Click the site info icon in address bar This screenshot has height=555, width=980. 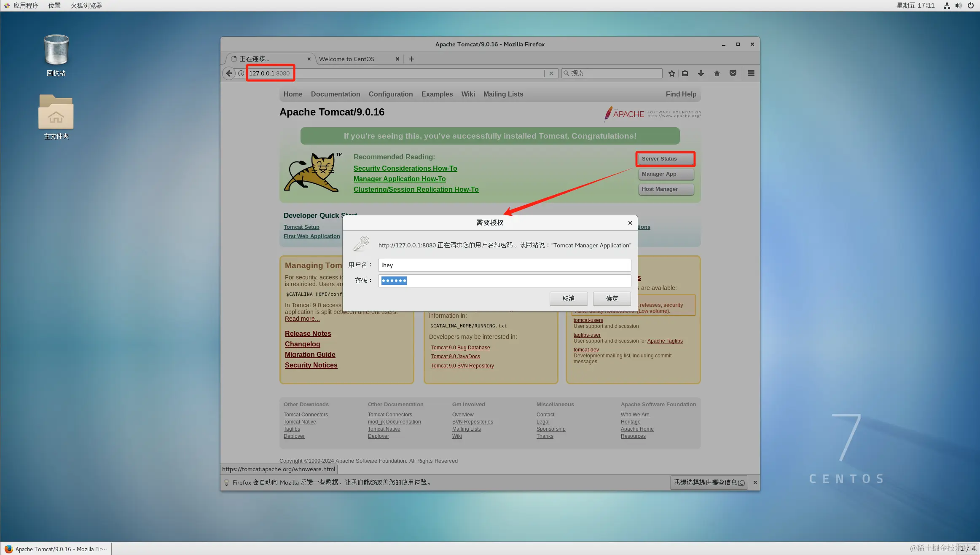(241, 73)
